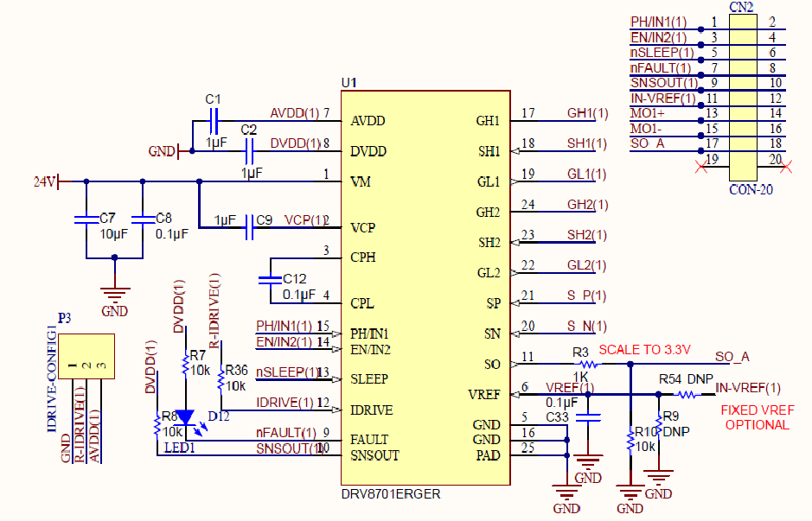
Task: Click the SO_A label on CN2 pin 17
Action: click(648, 143)
